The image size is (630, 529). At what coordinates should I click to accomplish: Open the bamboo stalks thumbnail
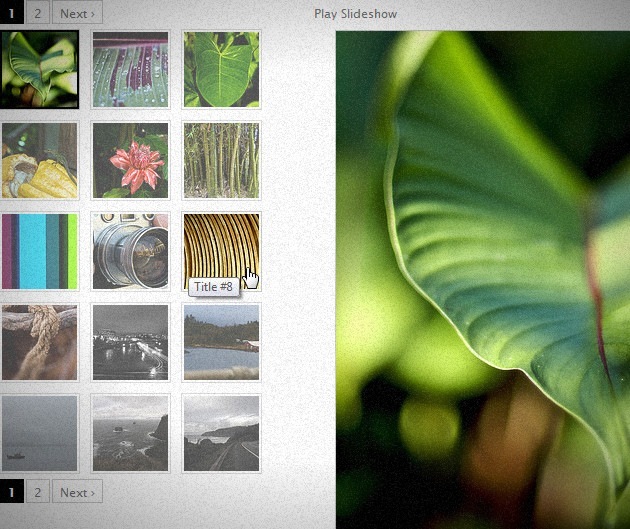(221, 161)
